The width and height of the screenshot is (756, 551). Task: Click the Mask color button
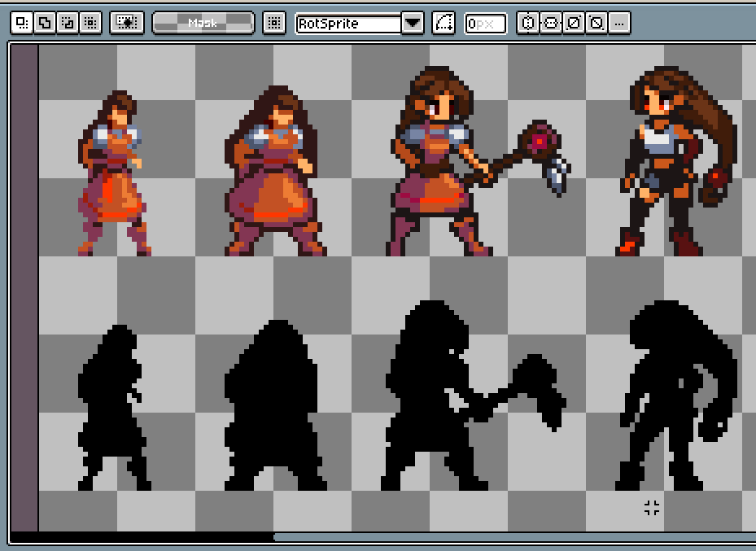(x=203, y=23)
